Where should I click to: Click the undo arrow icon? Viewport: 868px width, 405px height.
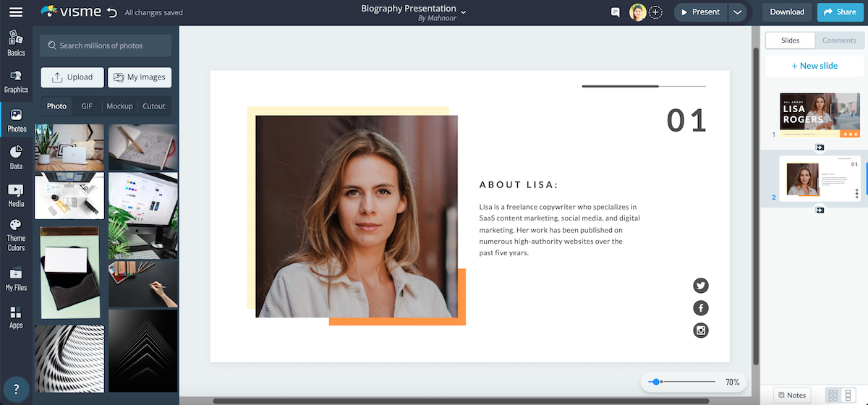click(111, 12)
